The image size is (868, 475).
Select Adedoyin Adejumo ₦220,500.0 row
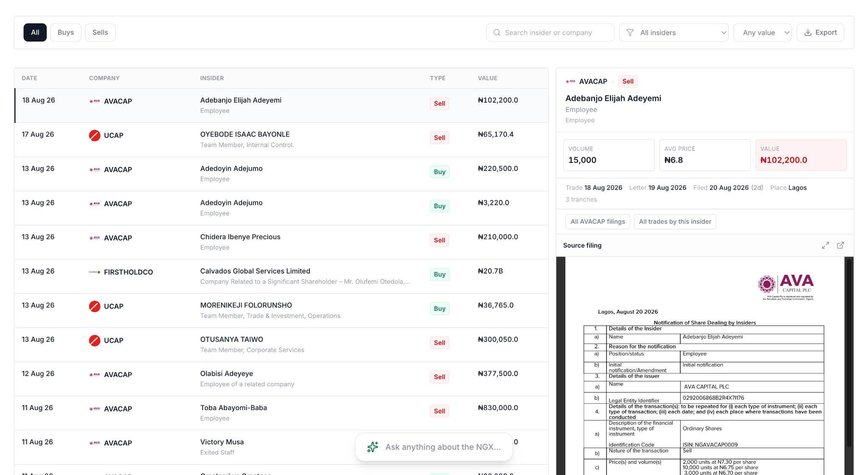click(x=281, y=174)
